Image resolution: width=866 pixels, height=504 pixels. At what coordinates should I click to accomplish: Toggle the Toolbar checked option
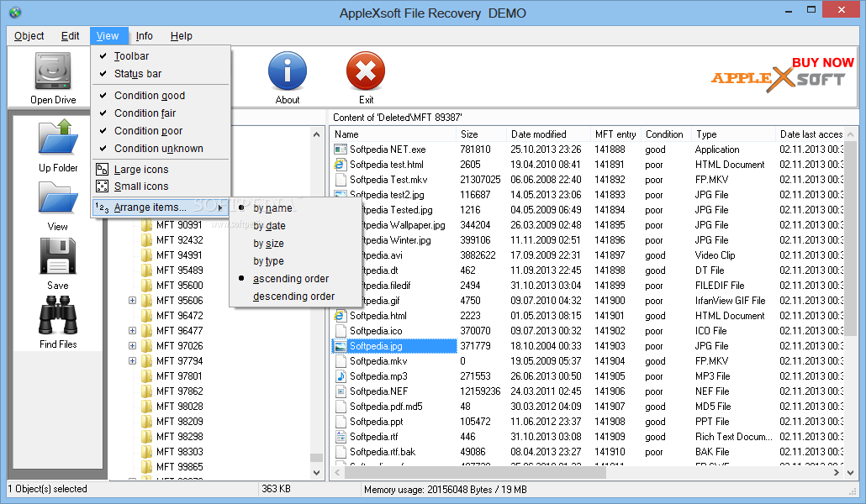(x=161, y=55)
